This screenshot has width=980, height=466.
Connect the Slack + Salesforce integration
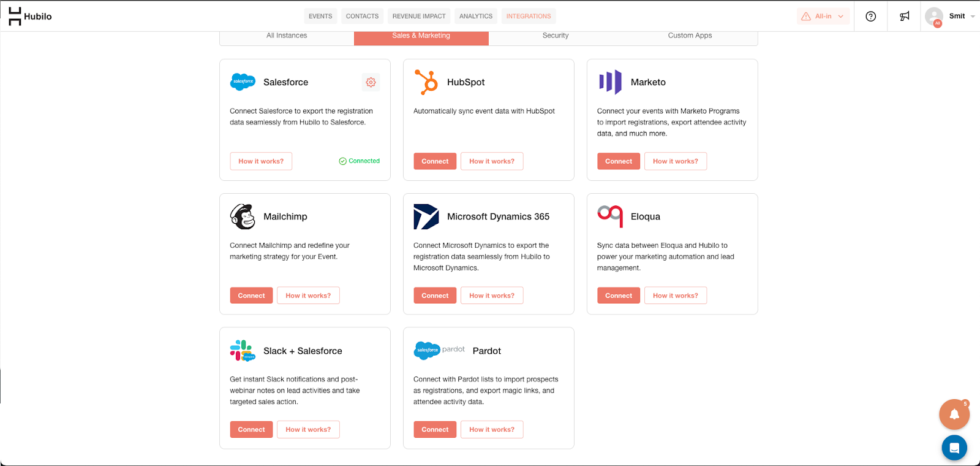pyautogui.click(x=251, y=429)
